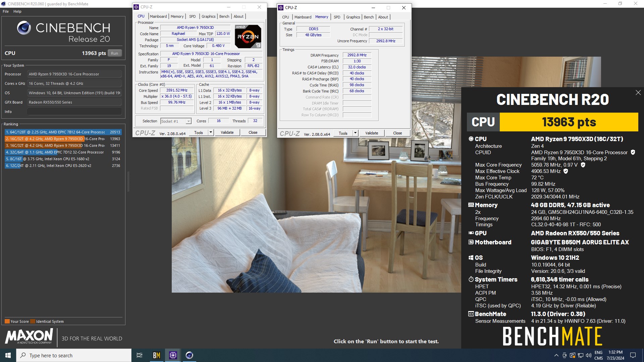Open Mainboard tab in right CPU-Z window
The image size is (644, 362).
click(x=303, y=17)
